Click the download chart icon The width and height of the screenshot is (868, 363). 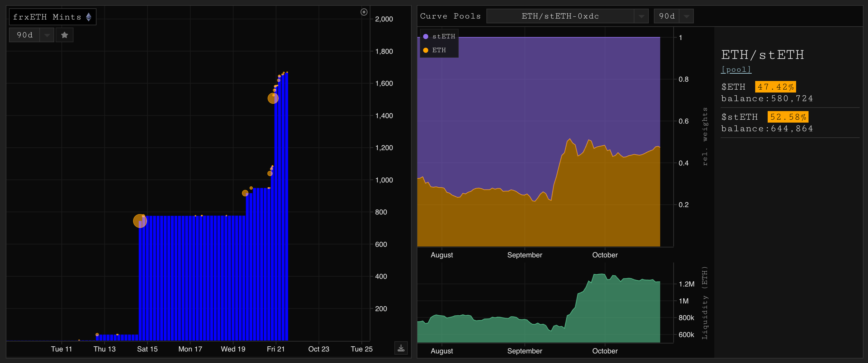pos(401,348)
